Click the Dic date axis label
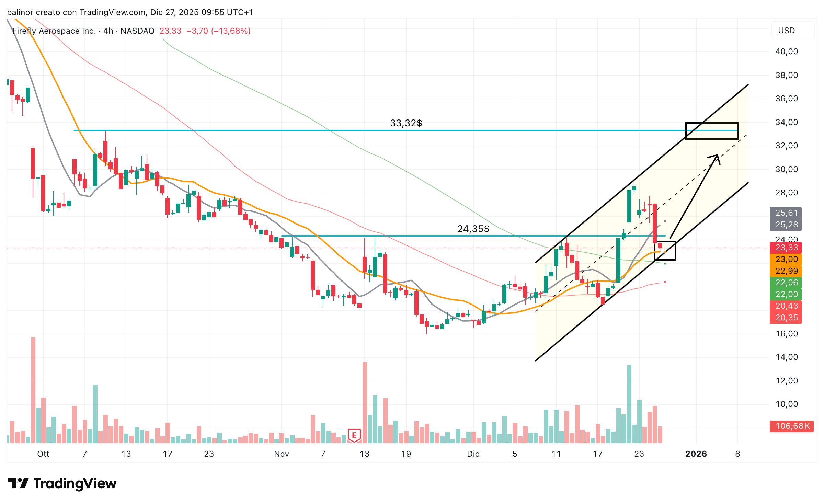 coord(473,454)
